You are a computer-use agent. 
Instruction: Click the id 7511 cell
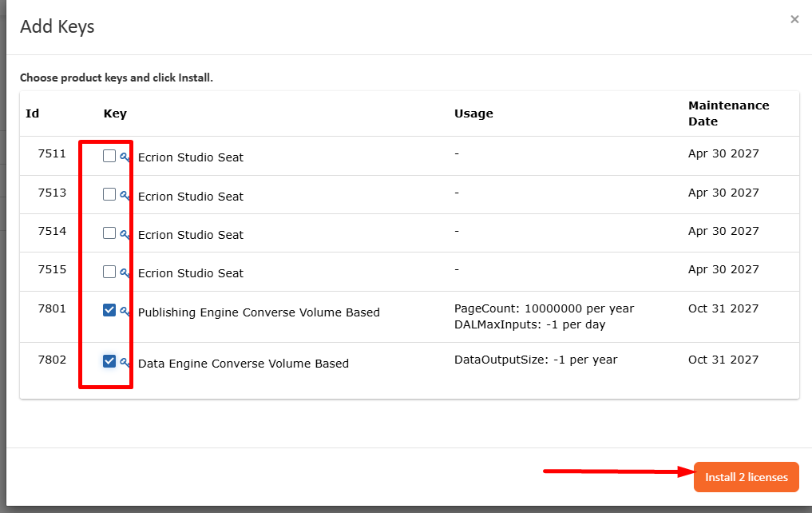click(52, 154)
